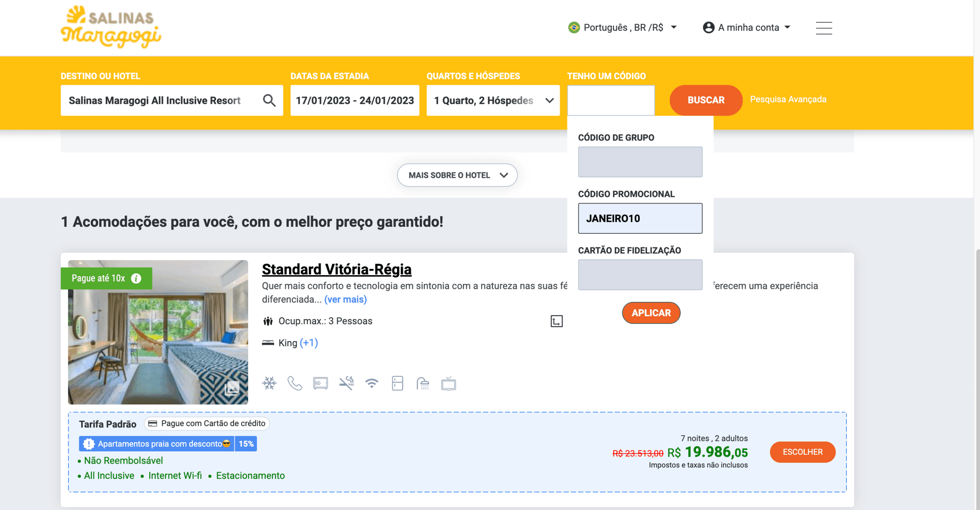Click the Wi-Fi amenity icon
Viewport: 980px width, 510px height.
[x=372, y=383]
